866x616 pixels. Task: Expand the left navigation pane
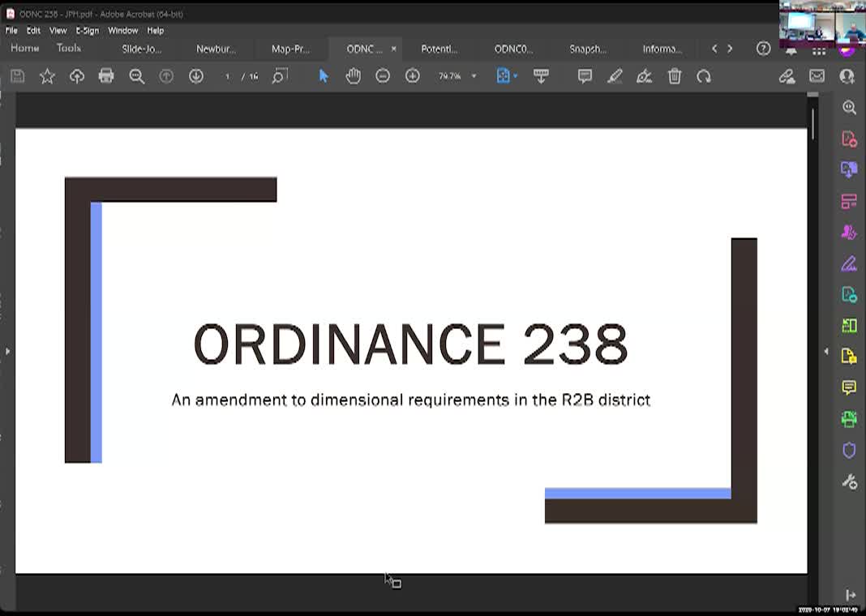8,351
